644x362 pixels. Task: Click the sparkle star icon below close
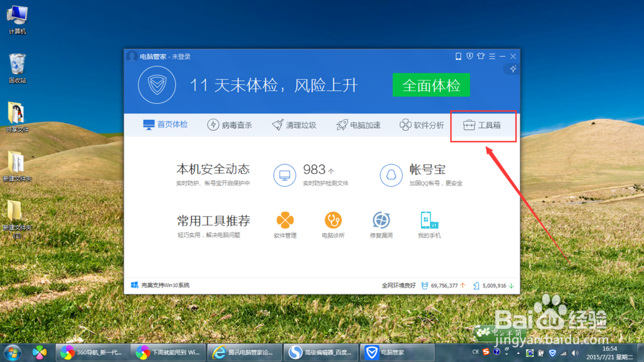513,69
